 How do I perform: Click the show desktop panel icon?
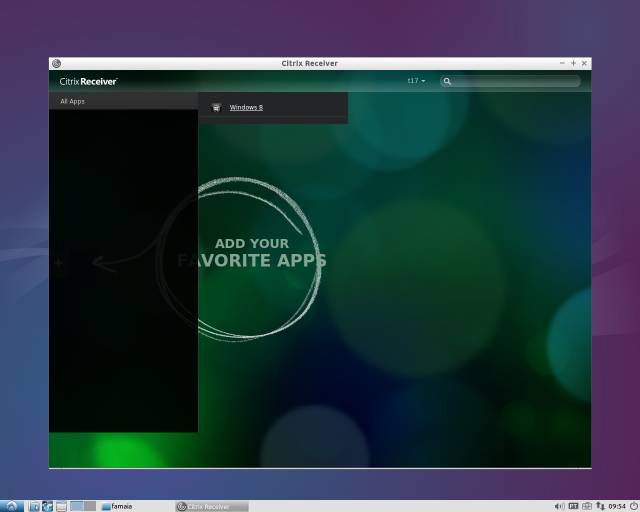(x=61, y=506)
